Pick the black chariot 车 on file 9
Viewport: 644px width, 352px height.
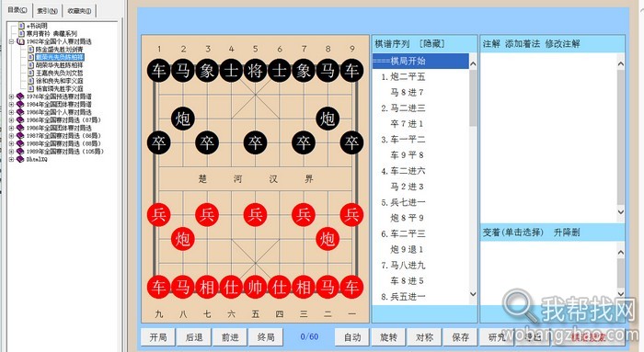pyautogui.click(x=351, y=71)
